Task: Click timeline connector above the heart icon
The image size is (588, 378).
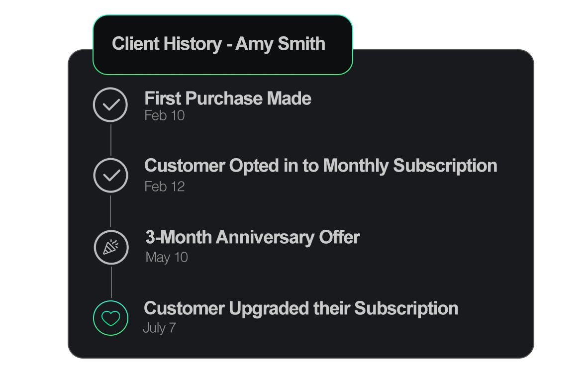Action: [111, 283]
